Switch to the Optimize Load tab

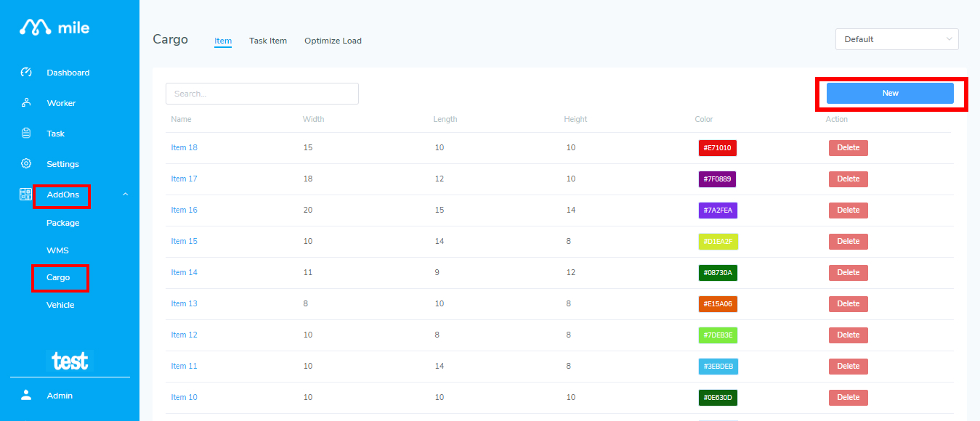(x=333, y=41)
